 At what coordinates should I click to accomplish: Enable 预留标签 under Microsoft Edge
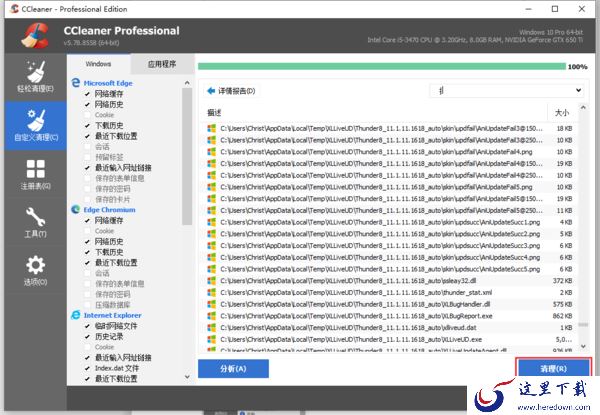(x=87, y=157)
